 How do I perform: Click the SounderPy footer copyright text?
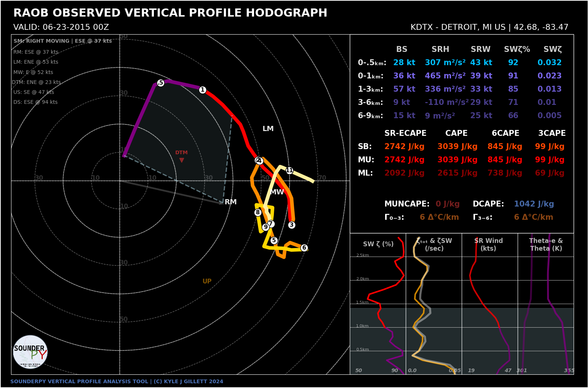coord(117,381)
